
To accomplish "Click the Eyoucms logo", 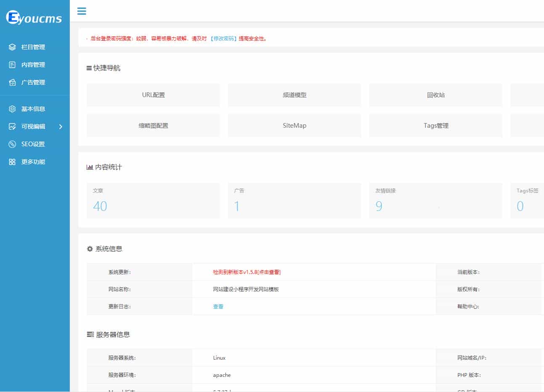I will (x=34, y=18).
